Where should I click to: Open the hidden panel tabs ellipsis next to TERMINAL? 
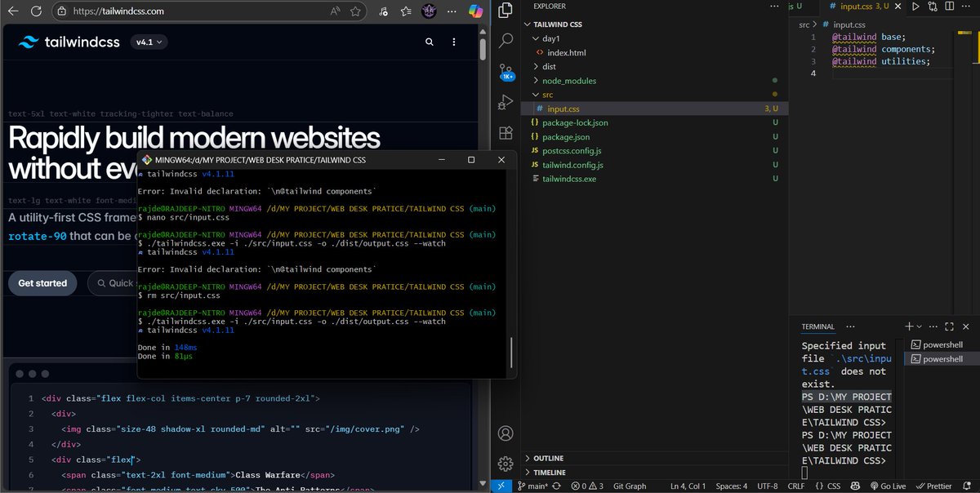[x=849, y=326]
